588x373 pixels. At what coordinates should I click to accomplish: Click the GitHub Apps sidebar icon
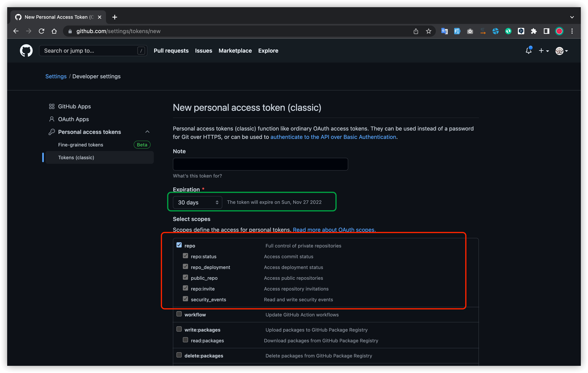point(52,107)
